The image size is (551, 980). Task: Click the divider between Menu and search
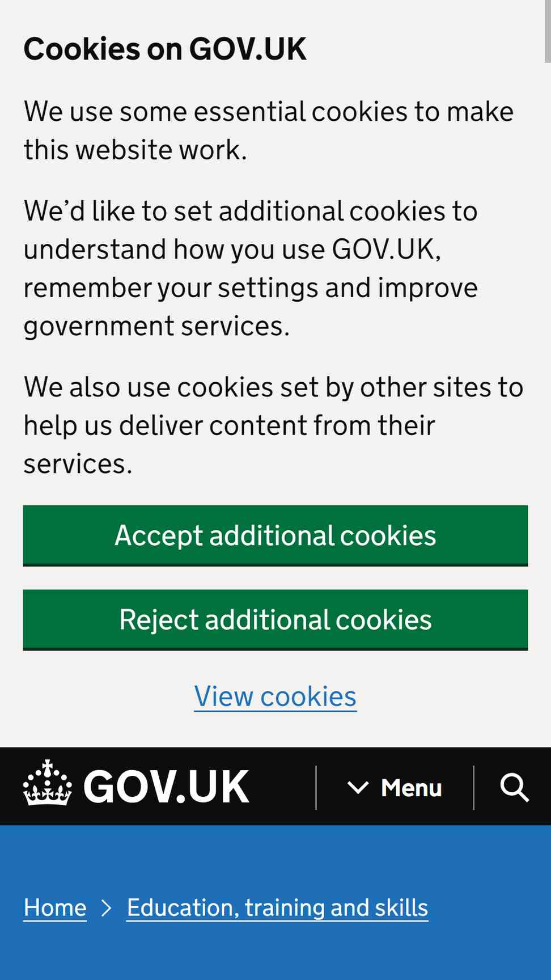(473, 787)
